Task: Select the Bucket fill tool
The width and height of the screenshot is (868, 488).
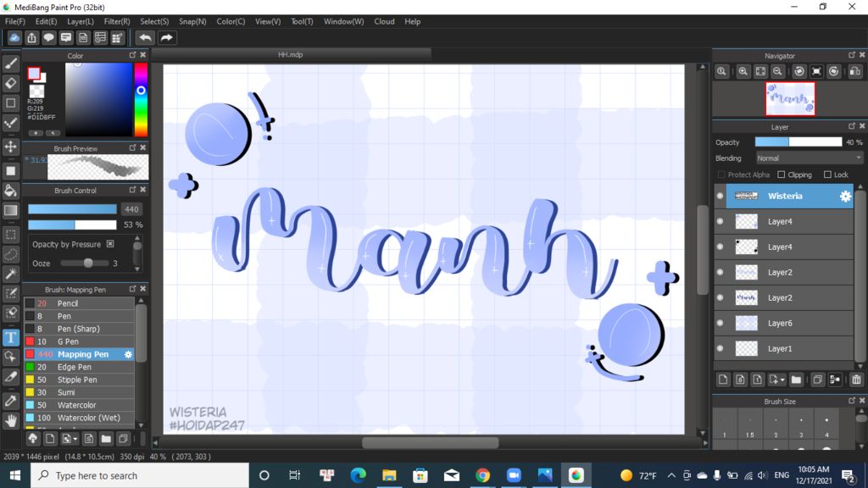Action: (10, 191)
